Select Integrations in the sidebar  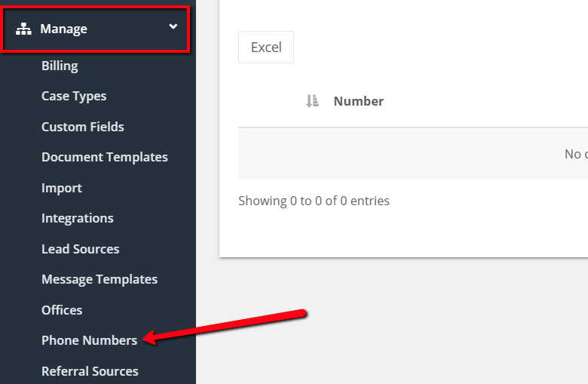click(x=77, y=219)
